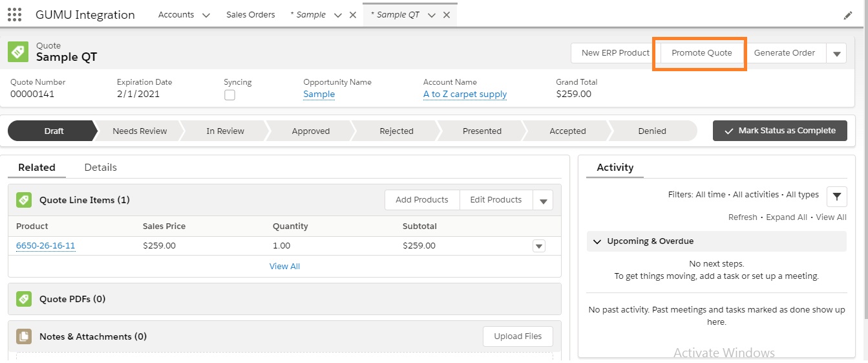868x363 pixels.
Task: Open the Quote Line Items (1) heading link
Action: [85, 200]
